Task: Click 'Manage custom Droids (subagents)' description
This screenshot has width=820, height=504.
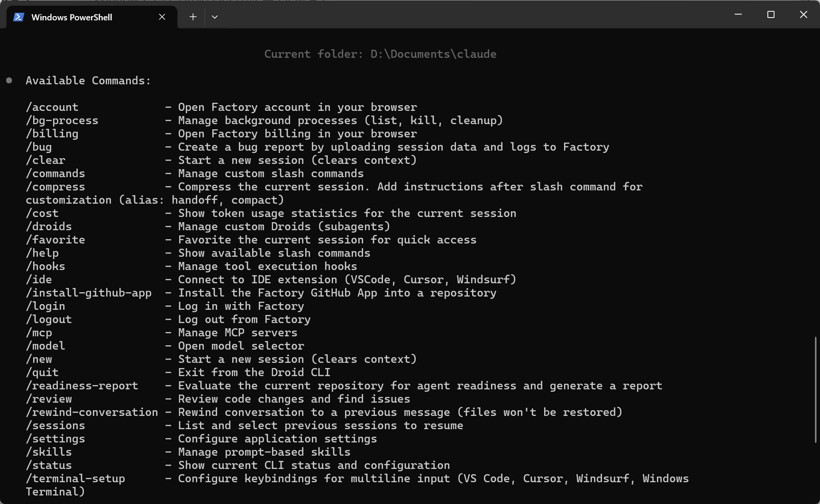Action: [284, 226]
